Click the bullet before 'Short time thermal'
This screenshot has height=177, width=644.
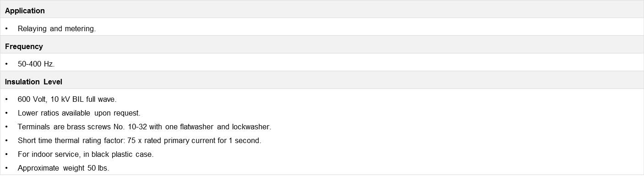7,140
